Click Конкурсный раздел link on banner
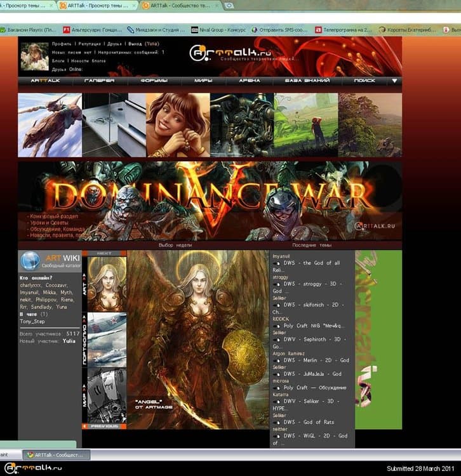461x476 pixels. coord(54,216)
